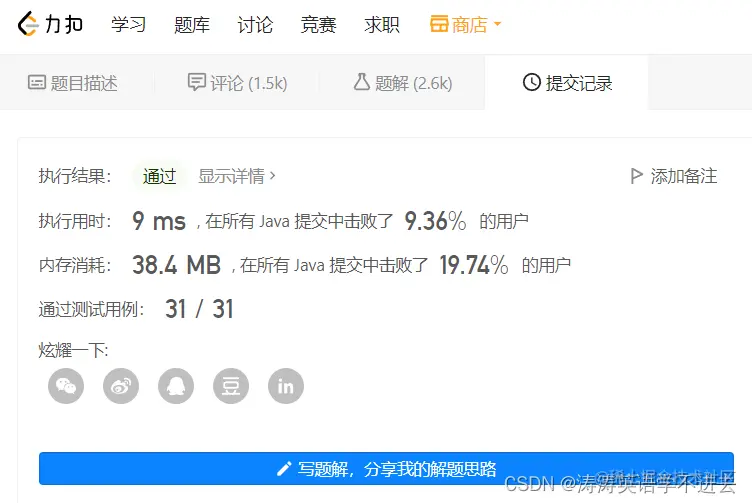This screenshot has height=503, width=752.
Task: Share result via LinkedIn icon
Action: pyautogui.click(x=286, y=386)
